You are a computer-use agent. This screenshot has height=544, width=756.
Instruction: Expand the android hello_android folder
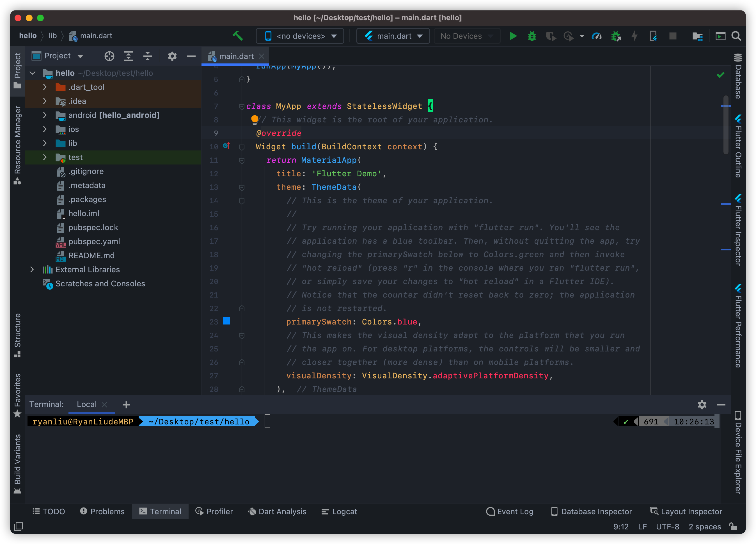point(45,115)
